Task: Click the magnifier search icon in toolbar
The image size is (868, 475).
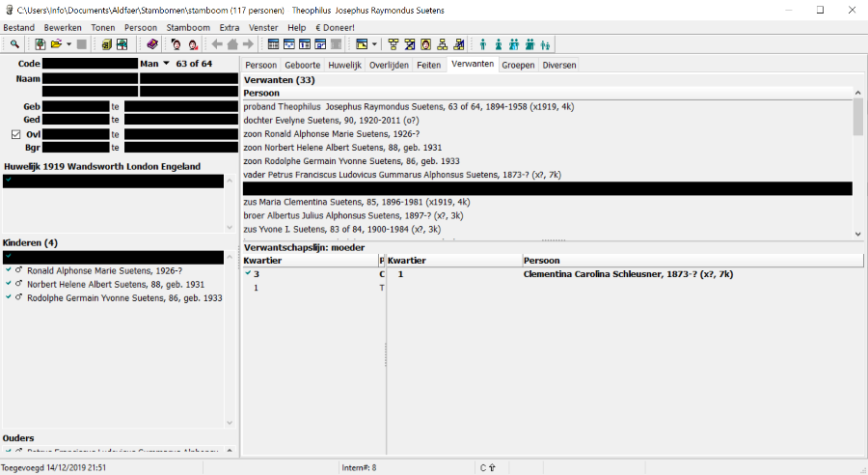Action: [15, 44]
